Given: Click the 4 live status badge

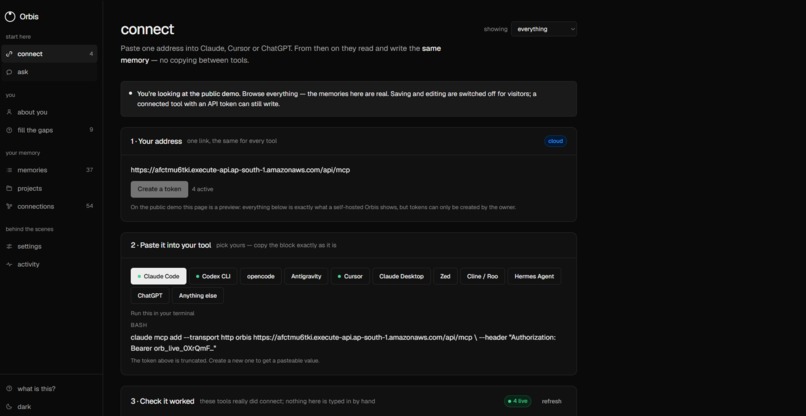Looking at the screenshot, I should pyautogui.click(x=518, y=401).
